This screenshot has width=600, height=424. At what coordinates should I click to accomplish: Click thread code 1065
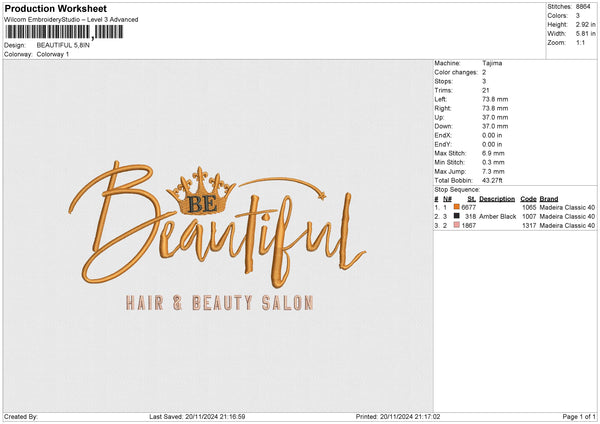coord(529,207)
